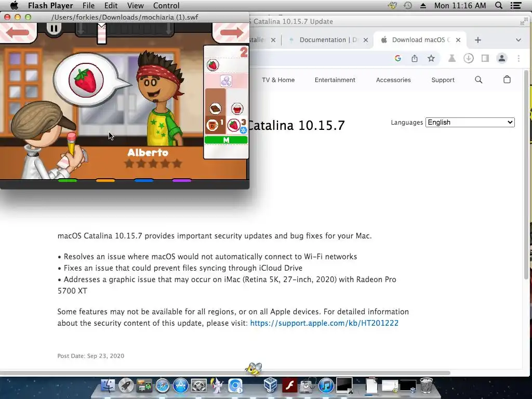Open the Chrome three-dot menu
Viewport: 532px width, 399px height.
pyautogui.click(x=518, y=58)
